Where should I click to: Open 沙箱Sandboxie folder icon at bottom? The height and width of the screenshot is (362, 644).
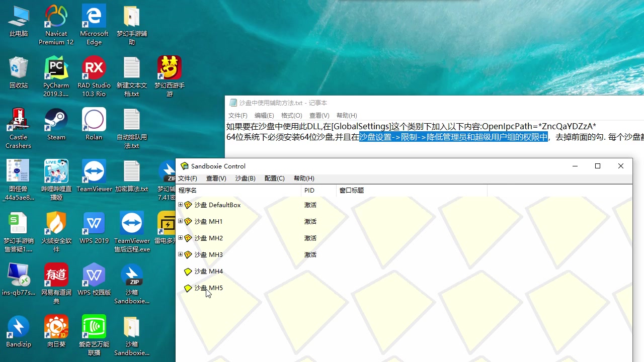coord(132,336)
